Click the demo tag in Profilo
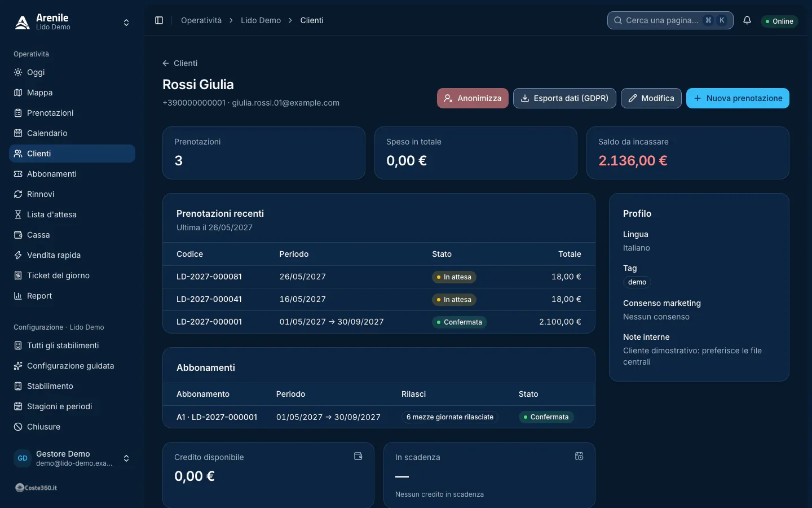The height and width of the screenshot is (508, 812). click(x=637, y=282)
